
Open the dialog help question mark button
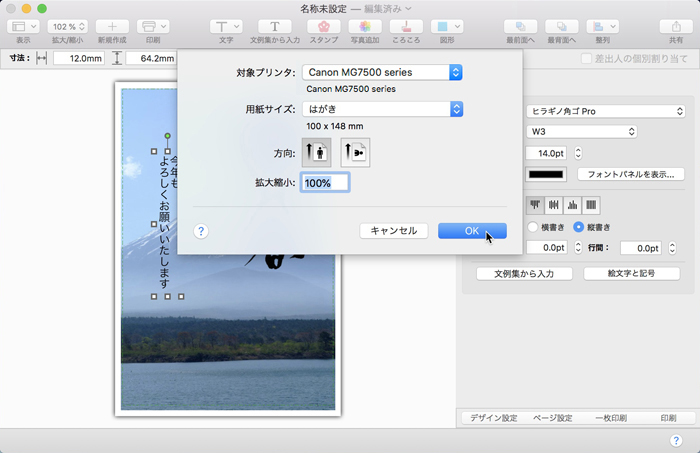[x=201, y=231]
